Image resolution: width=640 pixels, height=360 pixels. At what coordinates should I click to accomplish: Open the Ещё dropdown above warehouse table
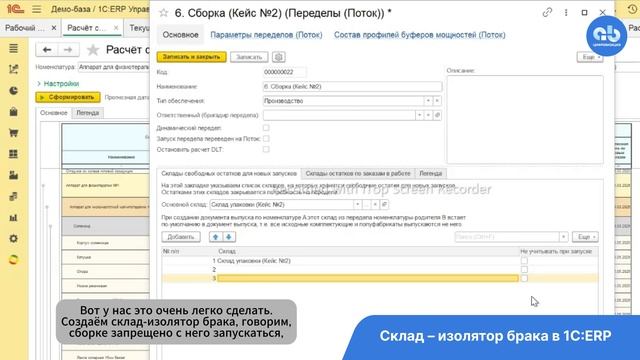point(585,237)
